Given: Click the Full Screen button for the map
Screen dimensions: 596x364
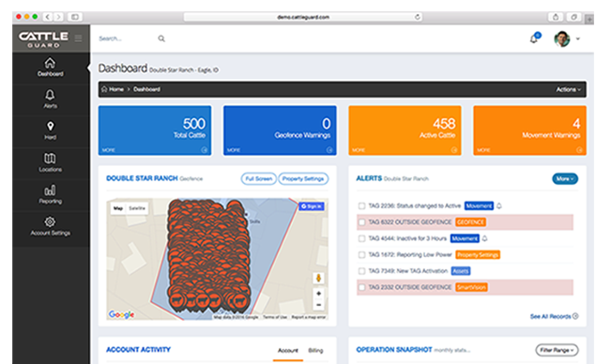Looking at the screenshot, I should pos(258,178).
